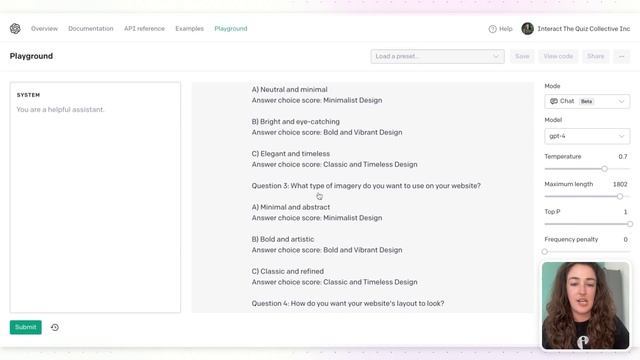The height and width of the screenshot is (360, 640).
Task: Adjust the Temperature slider handle
Action: [604, 169]
